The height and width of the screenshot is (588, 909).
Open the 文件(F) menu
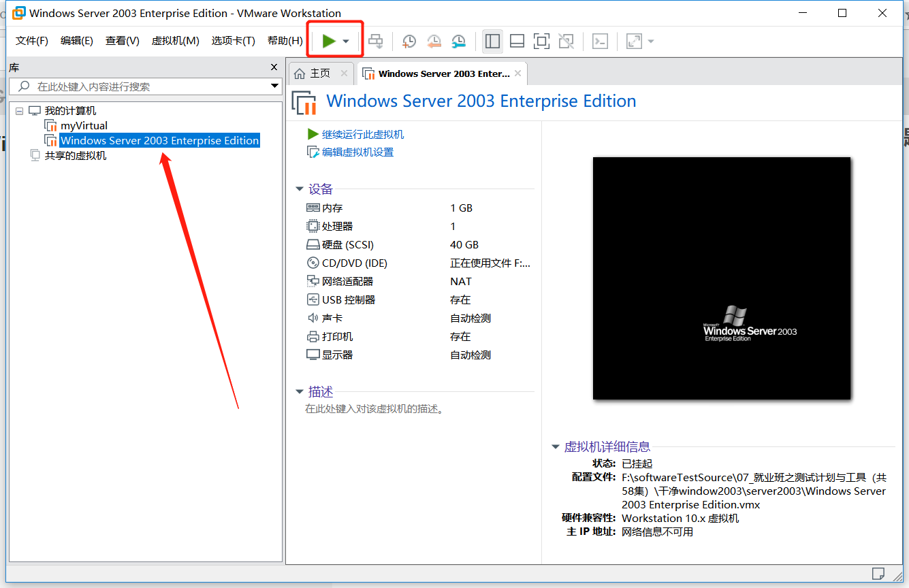(x=32, y=41)
